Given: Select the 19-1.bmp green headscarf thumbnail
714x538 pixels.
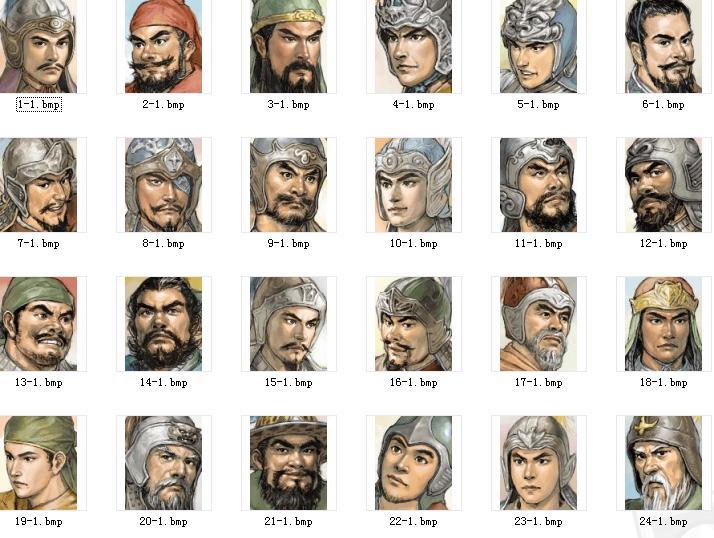Looking at the screenshot, I should coord(38,463).
